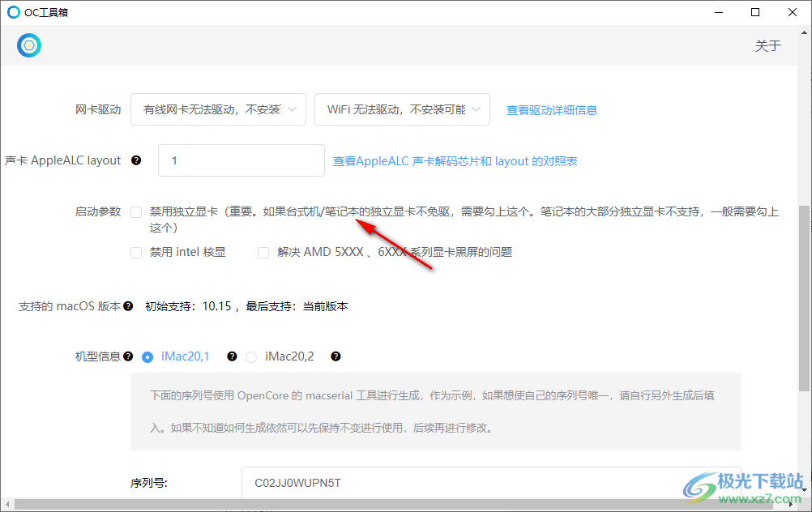Minimize the OC工具箱 window
Screen dimensions: 812x512
(x=719, y=12)
